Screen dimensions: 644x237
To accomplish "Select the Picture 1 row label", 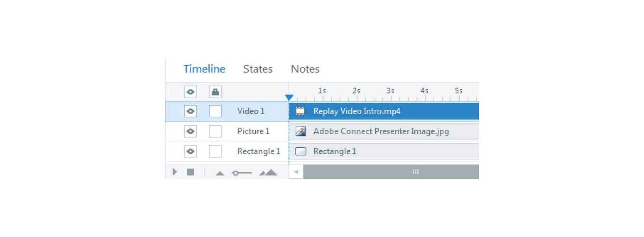I will 253,131.
